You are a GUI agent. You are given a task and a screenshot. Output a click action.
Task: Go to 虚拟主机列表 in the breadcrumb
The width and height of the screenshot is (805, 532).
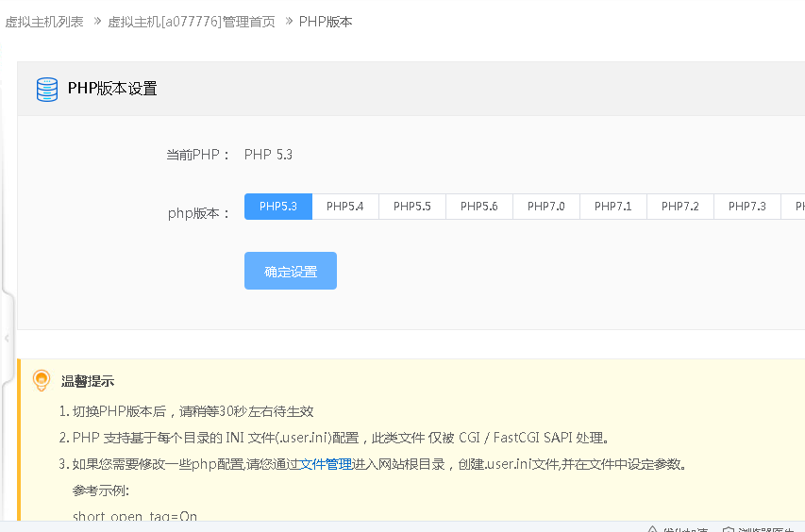(44, 21)
